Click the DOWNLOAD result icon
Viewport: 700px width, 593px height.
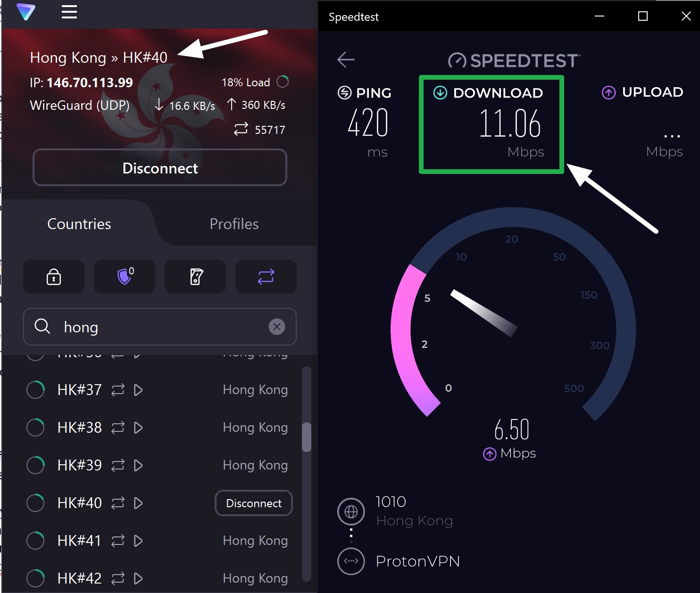[x=440, y=92]
